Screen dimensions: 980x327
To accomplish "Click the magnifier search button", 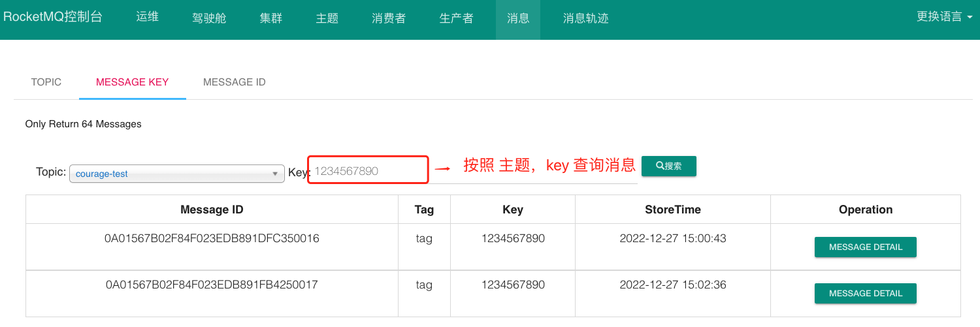I will tap(668, 166).
